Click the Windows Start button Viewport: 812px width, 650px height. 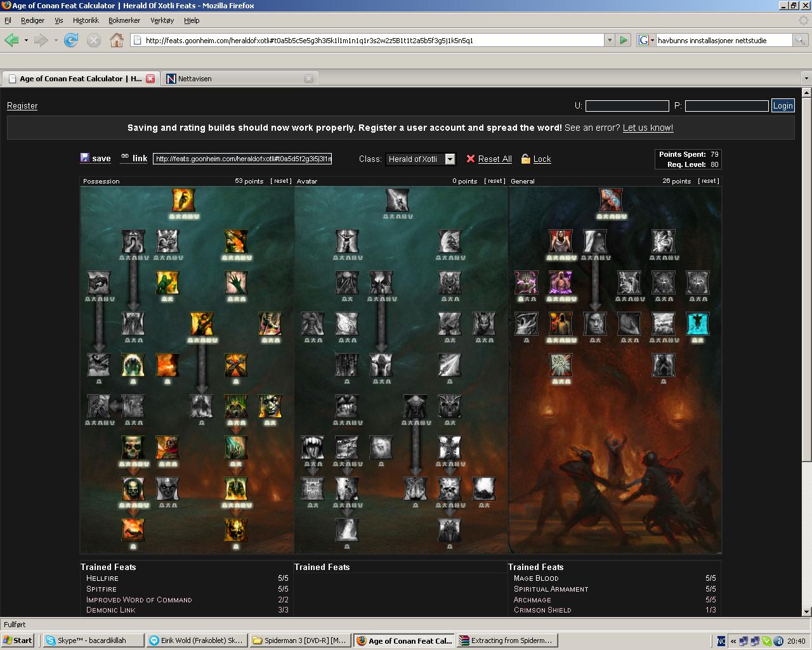18,640
